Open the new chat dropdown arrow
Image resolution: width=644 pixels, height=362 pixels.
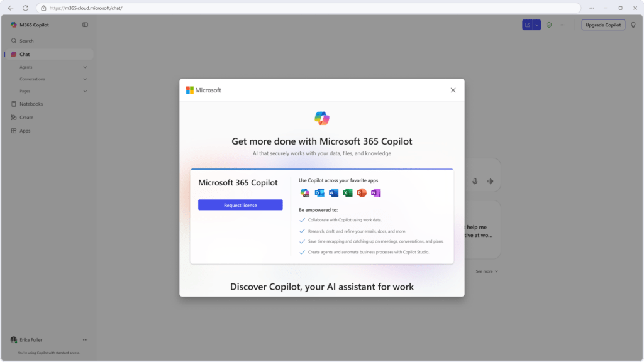536,25
